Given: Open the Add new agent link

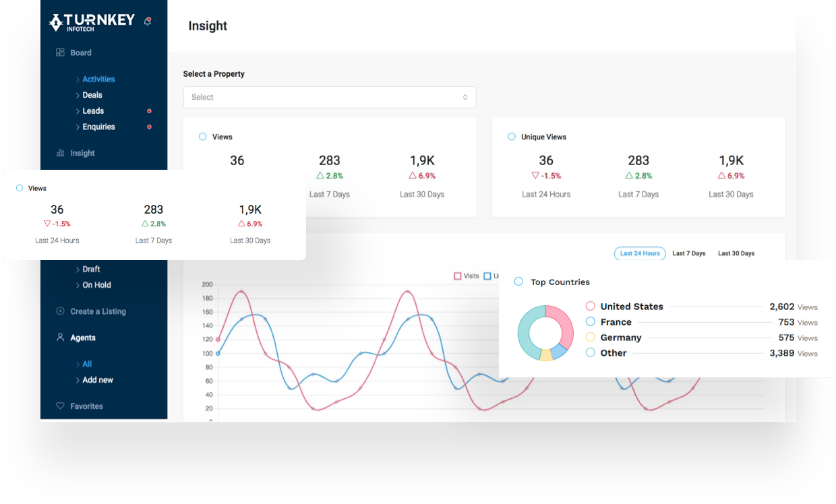Looking at the screenshot, I should [98, 380].
